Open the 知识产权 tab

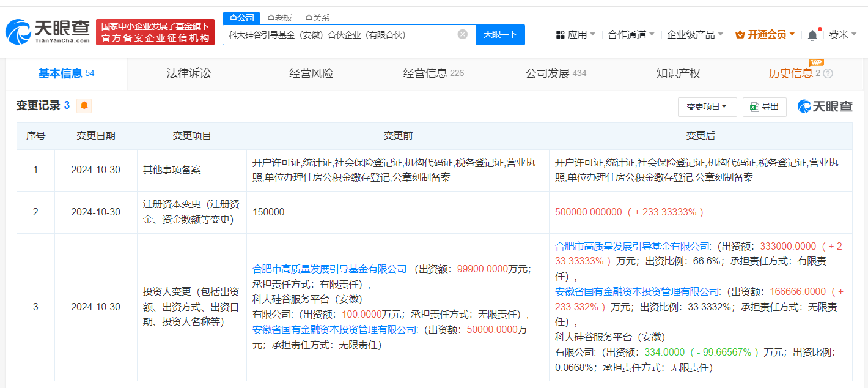[x=678, y=73]
